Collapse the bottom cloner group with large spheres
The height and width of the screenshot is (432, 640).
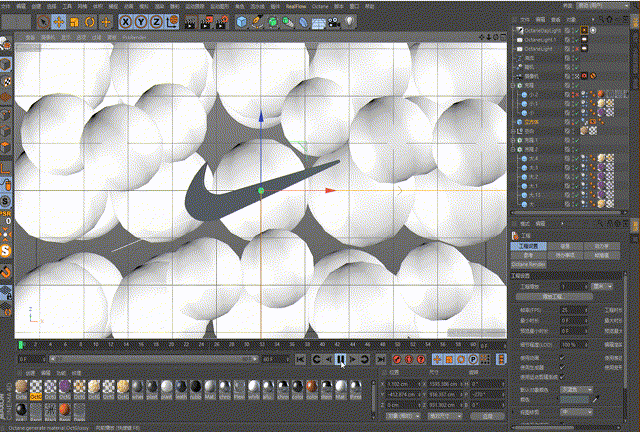[514, 149]
